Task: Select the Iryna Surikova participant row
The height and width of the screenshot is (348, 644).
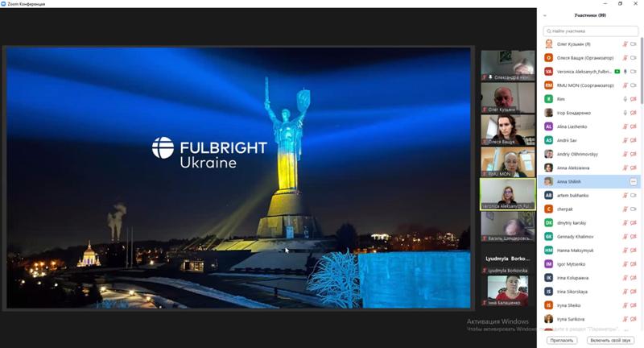Action: pos(588,319)
